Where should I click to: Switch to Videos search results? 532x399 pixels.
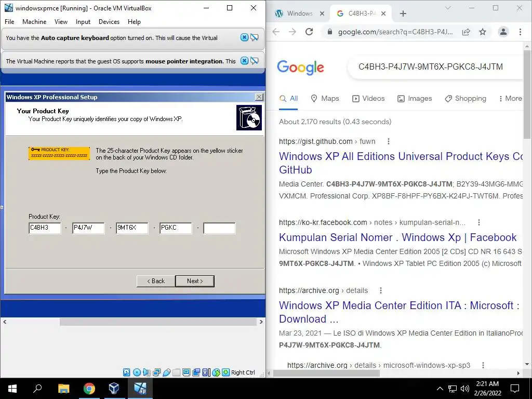[x=368, y=98]
